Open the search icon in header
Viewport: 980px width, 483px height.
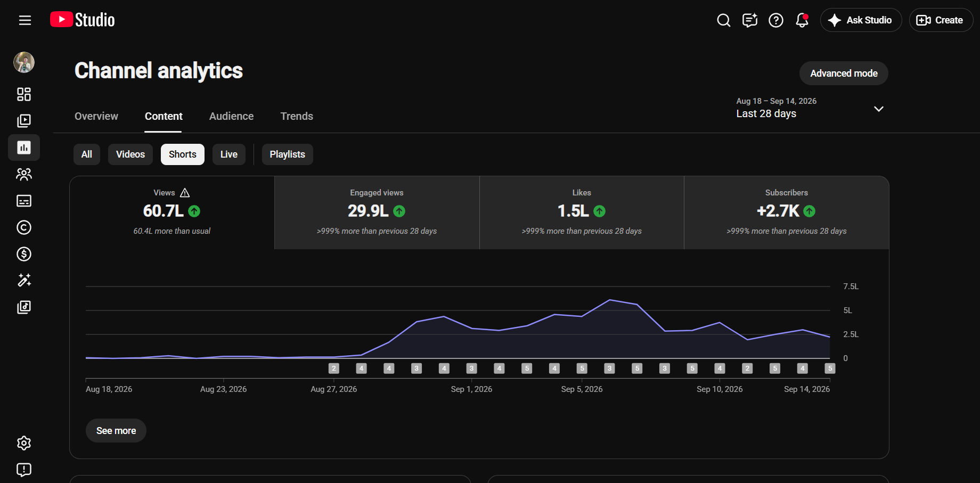724,20
